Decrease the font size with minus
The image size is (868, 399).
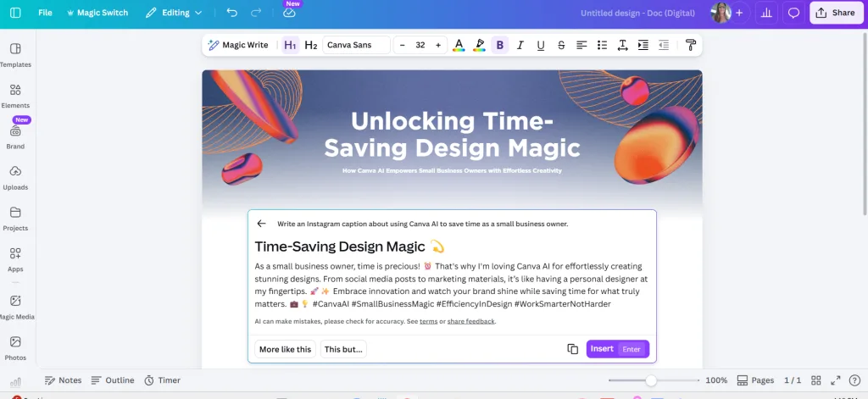(403, 45)
